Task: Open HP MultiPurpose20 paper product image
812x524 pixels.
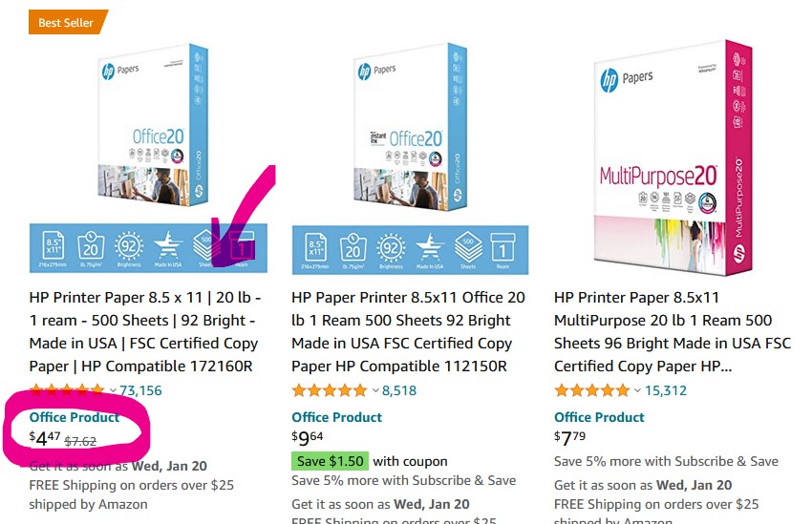Action: (x=673, y=157)
